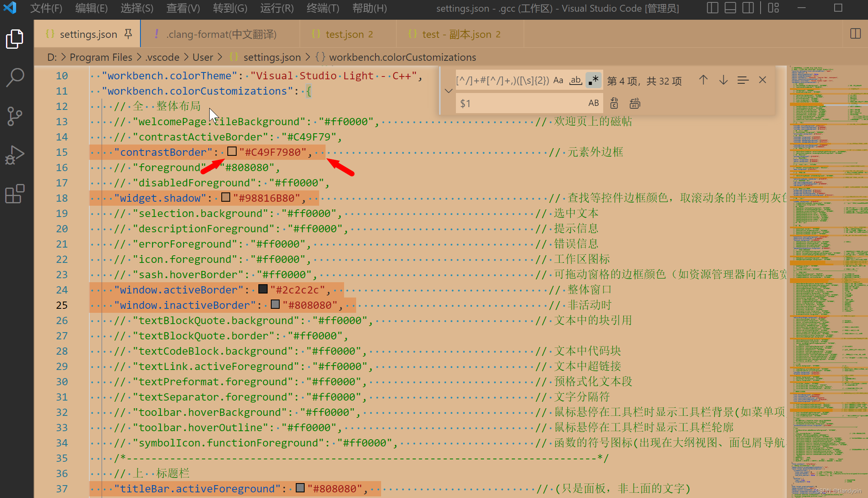This screenshot has height=498, width=868.
Task: Open the 运行(R) menu
Action: pyautogui.click(x=276, y=8)
